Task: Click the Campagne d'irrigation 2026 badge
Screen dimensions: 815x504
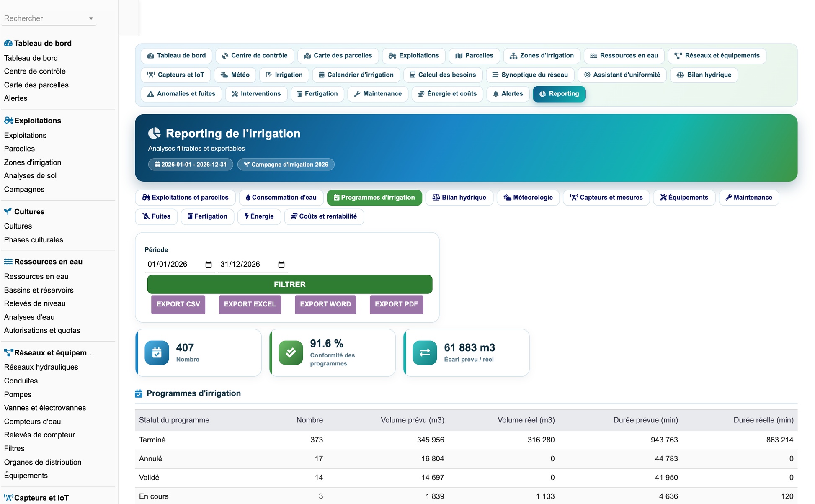Action: coord(286,165)
